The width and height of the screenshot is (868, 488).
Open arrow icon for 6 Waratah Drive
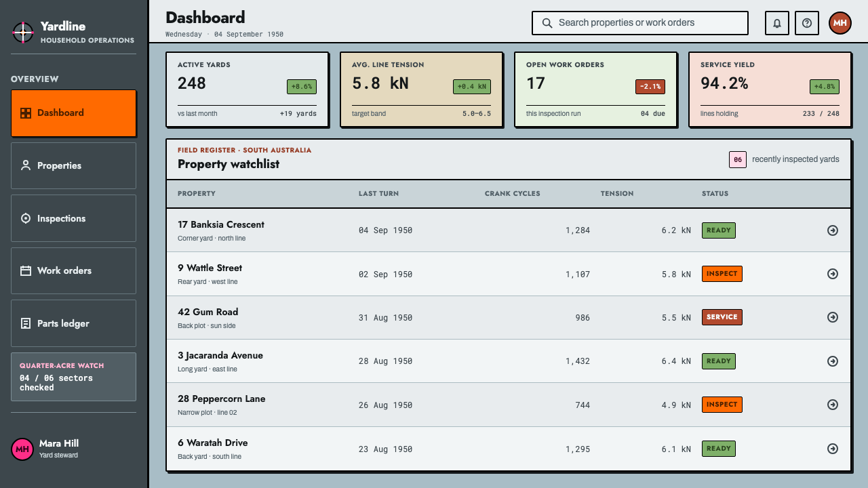click(x=833, y=449)
